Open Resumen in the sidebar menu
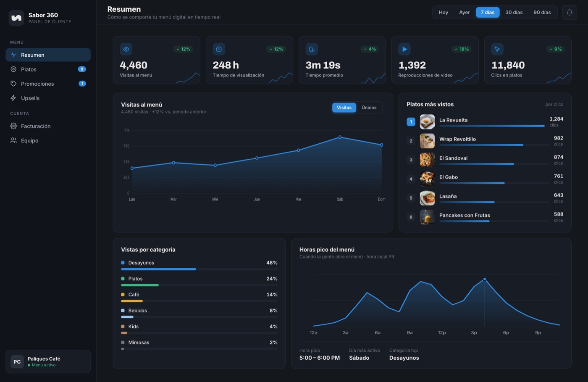Screen dimensions: 588x382 48,55
